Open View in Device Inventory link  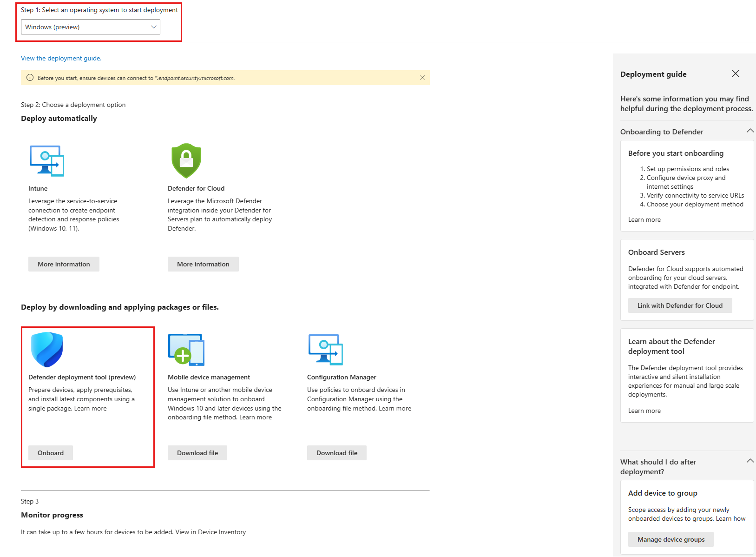pyautogui.click(x=210, y=532)
